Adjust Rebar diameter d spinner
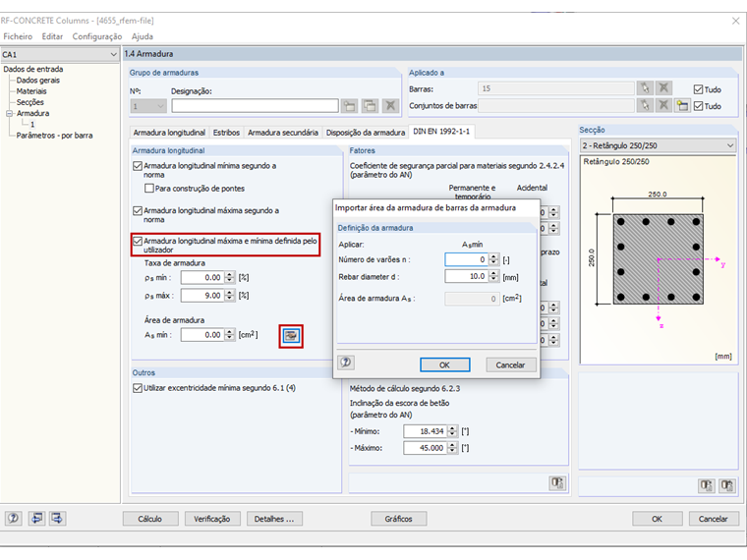 pos(494,276)
